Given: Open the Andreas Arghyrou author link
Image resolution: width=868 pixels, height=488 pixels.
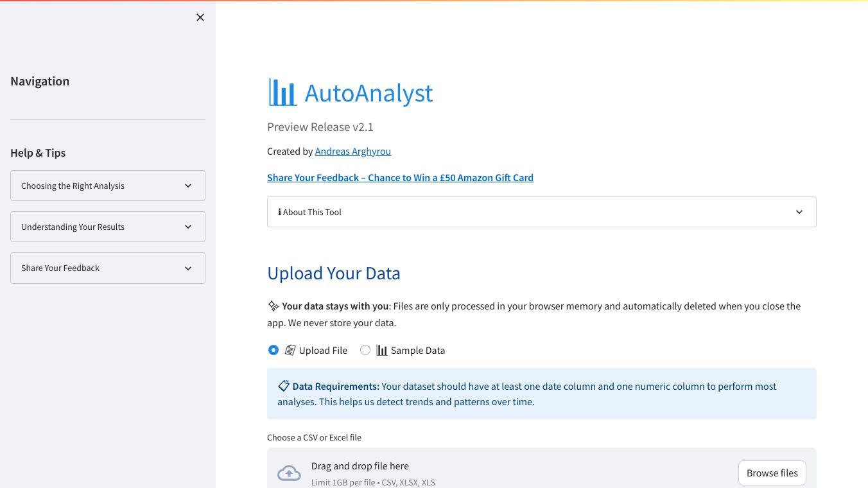Looking at the screenshot, I should 352,152.
